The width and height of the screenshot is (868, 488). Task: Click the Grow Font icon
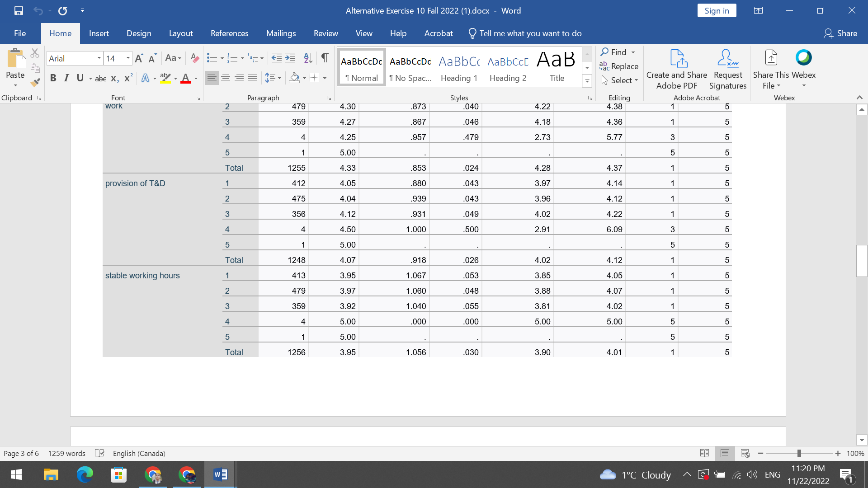point(139,58)
